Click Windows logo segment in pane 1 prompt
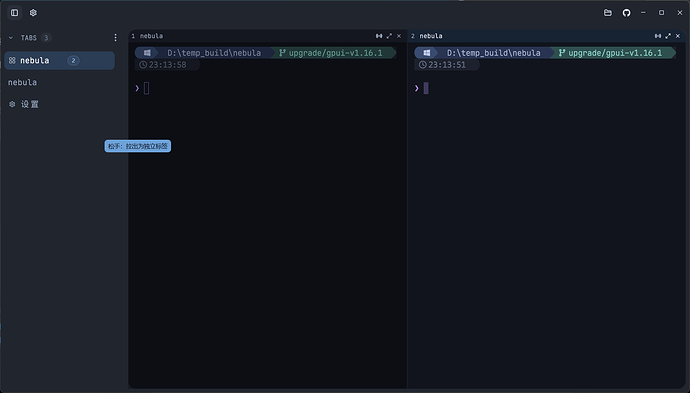The image size is (690, 393). pos(147,53)
